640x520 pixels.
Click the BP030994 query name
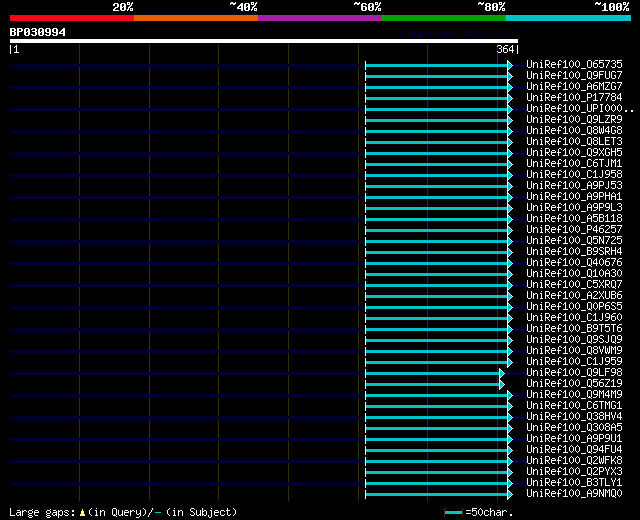pos(38,32)
